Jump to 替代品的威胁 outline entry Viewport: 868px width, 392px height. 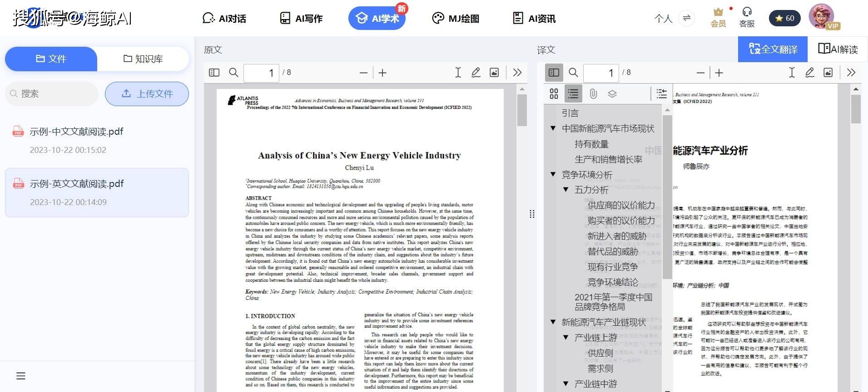tap(613, 251)
